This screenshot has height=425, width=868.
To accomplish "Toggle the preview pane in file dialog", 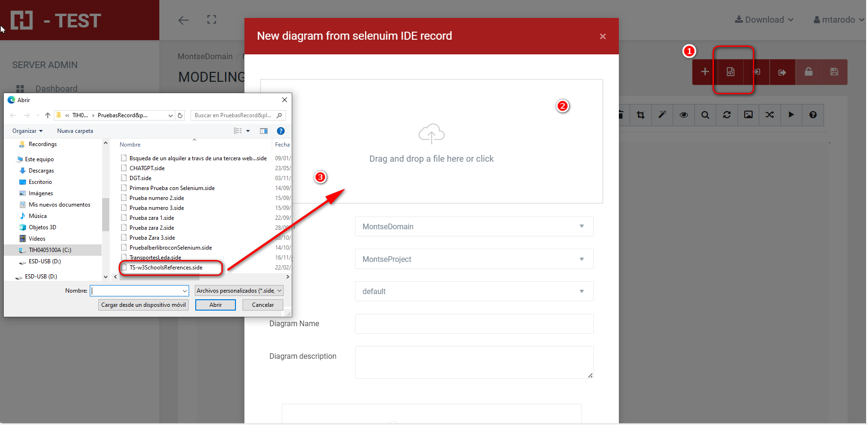I will [264, 131].
